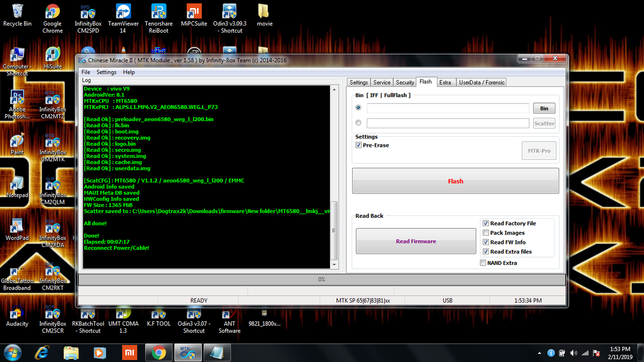Viewport: 644px width, 362px height.
Task: Select the Scatter file radio button
Action: click(x=358, y=123)
